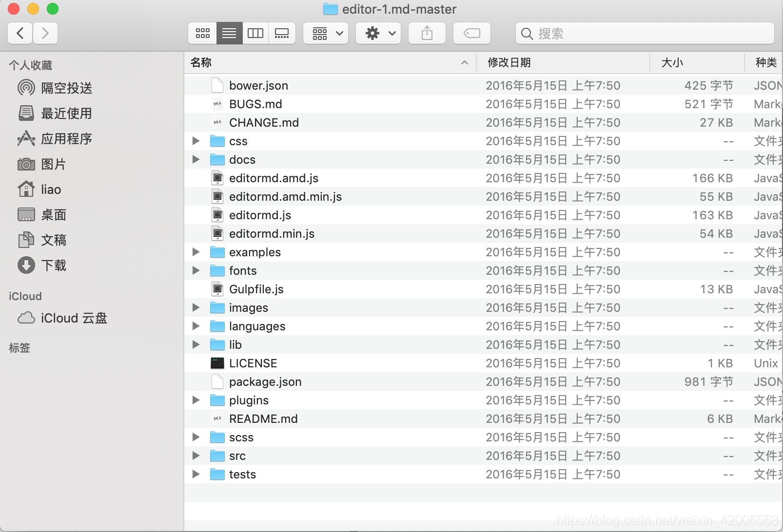Open iCloud 云盘 in the sidebar

[x=62, y=318]
